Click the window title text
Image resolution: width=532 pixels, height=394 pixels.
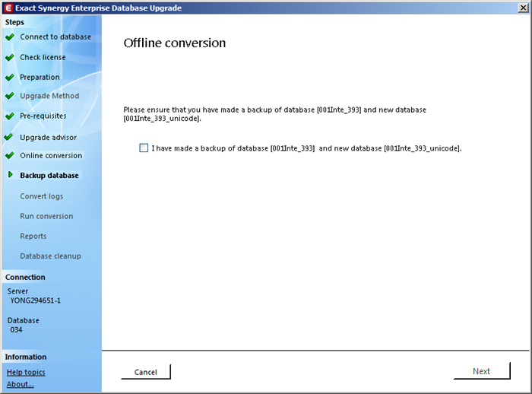[x=98, y=8]
